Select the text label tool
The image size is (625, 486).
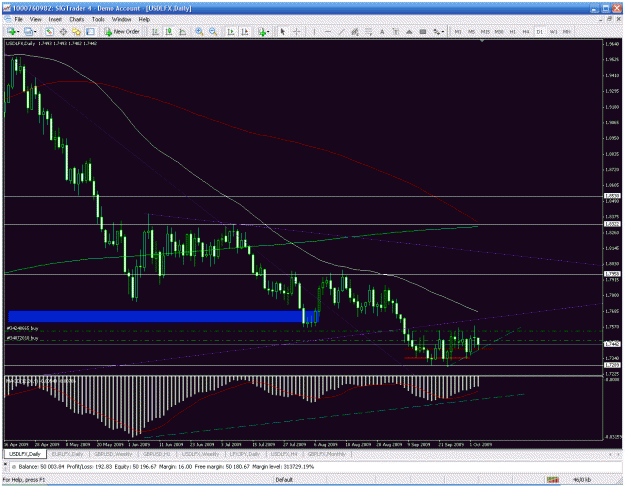[396, 31]
